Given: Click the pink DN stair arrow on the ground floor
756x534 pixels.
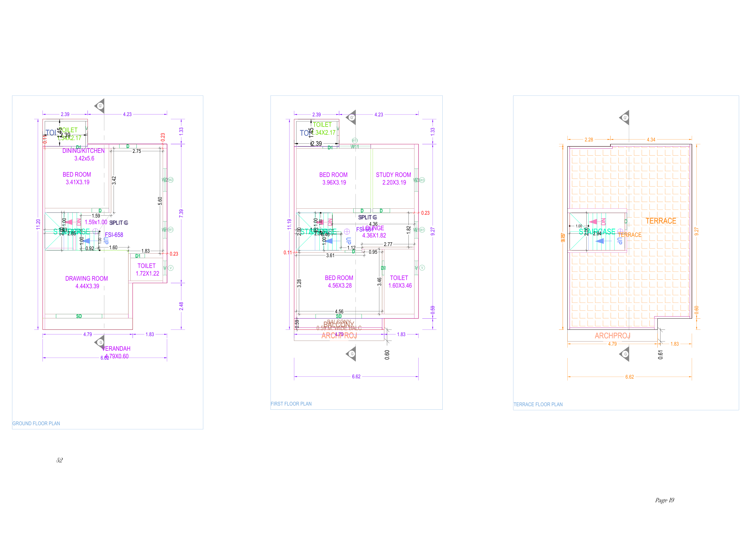Looking at the screenshot, I should pyautogui.click(x=69, y=222).
